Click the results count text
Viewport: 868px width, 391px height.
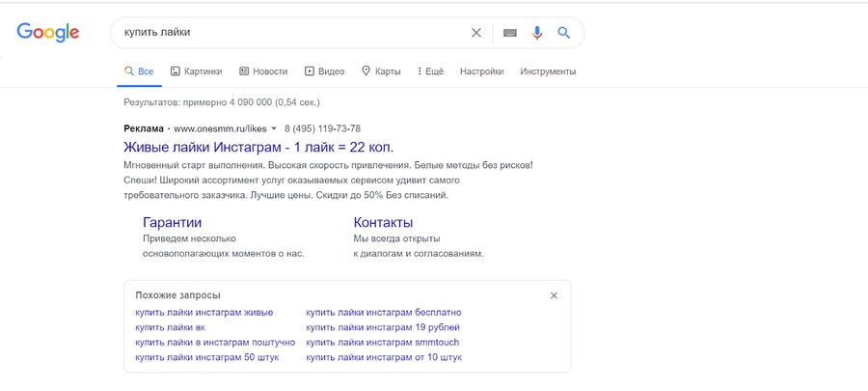tap(222, 102)
